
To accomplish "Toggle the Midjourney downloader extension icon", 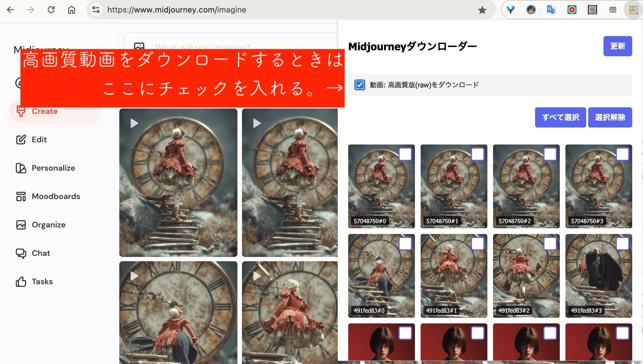I will coord(633,10).
